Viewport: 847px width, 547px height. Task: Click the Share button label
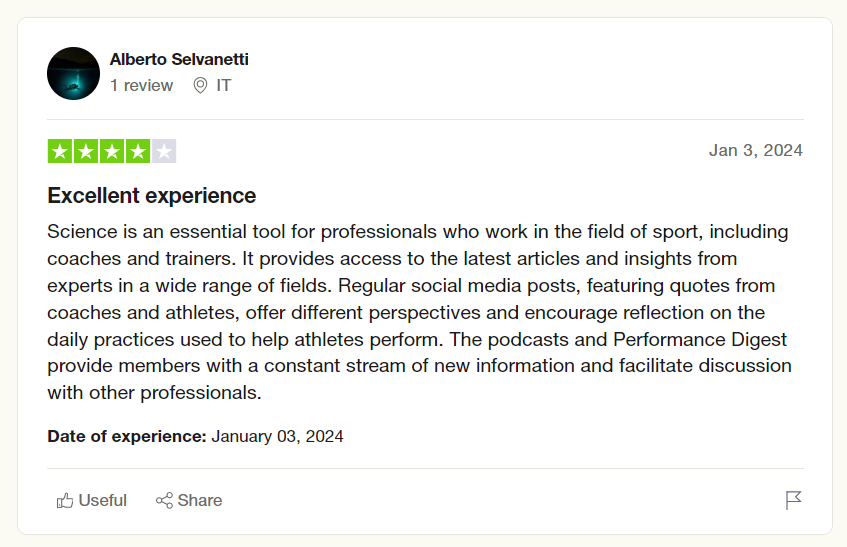click(x=200, y=501)
